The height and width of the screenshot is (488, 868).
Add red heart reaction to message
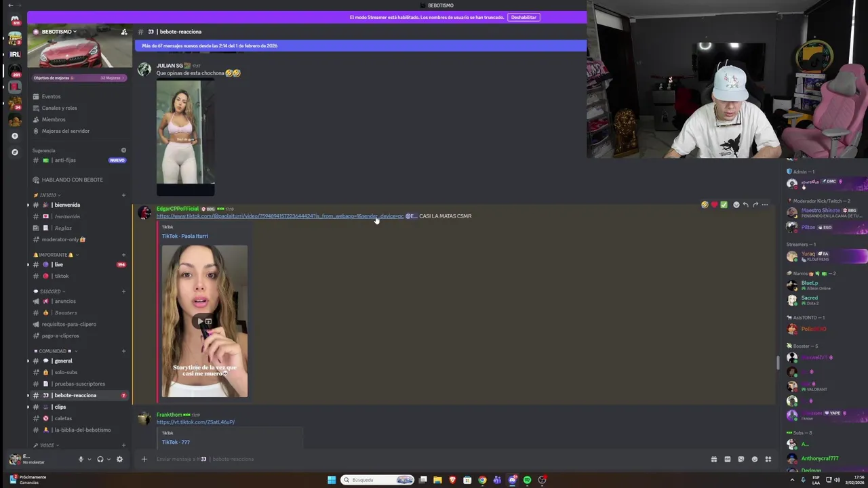click(714, 205)
